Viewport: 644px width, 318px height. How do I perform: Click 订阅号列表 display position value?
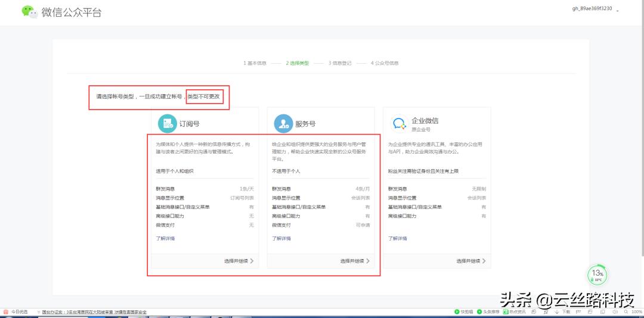click(242, 198)
